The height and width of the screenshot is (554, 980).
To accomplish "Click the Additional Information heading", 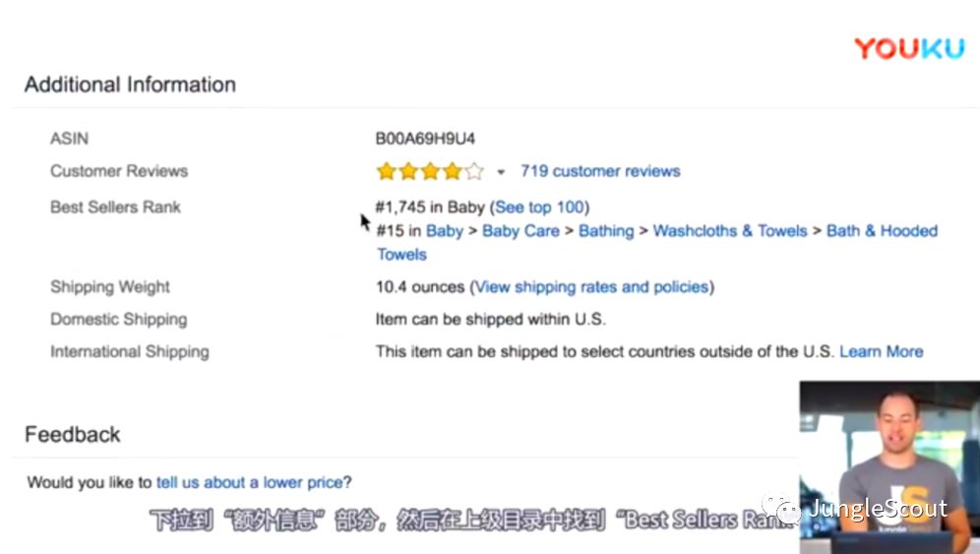I will click(130, 85).
